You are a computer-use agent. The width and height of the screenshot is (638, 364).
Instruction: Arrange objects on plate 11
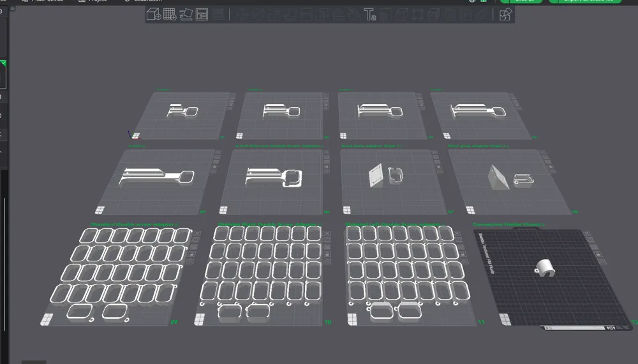coord(461,247)
